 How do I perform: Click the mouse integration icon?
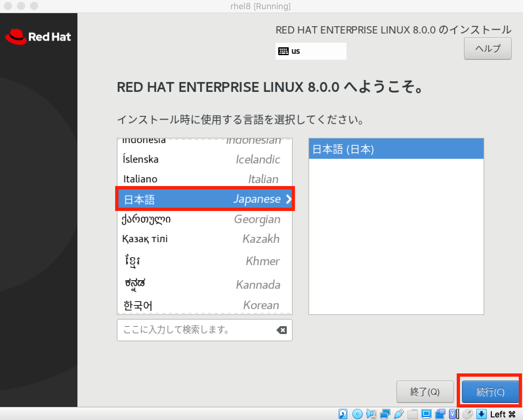468,414
